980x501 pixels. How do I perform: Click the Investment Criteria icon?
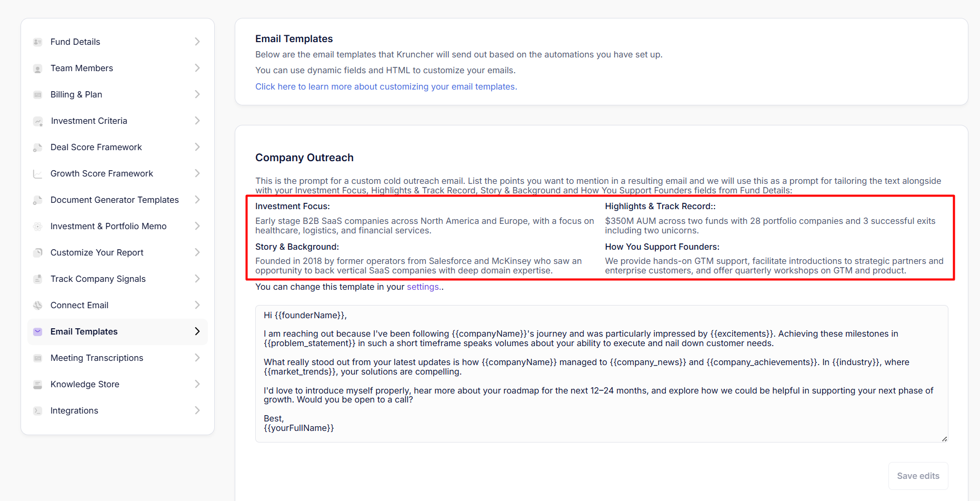click(37, 121)
